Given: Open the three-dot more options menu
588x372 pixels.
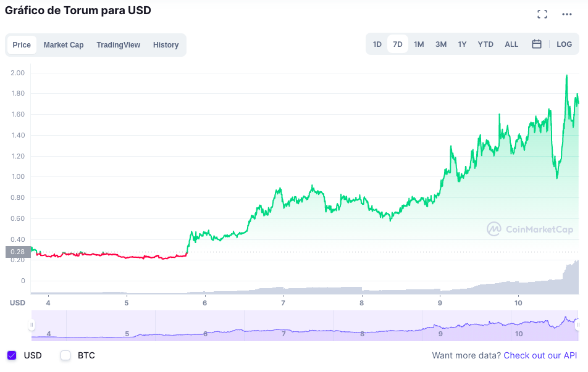Looking at the screenshot, I should [566, 14].
